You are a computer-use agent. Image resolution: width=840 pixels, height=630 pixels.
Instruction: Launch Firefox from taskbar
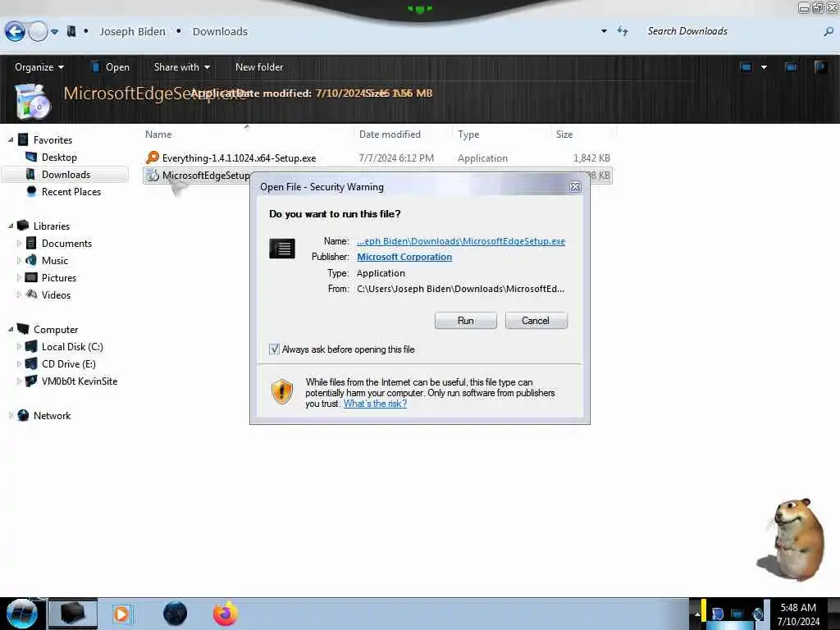point(226,614)
